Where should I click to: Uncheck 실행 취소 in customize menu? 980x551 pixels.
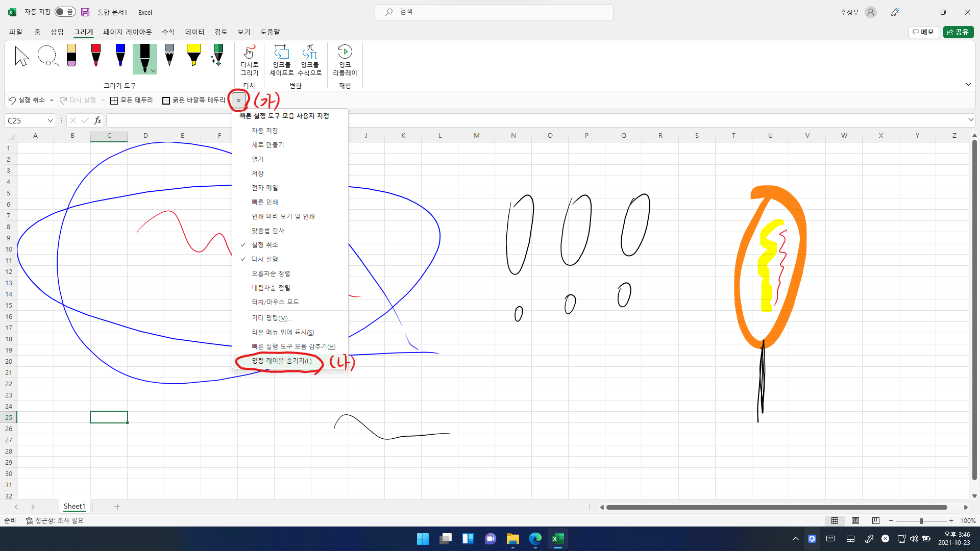264,245
